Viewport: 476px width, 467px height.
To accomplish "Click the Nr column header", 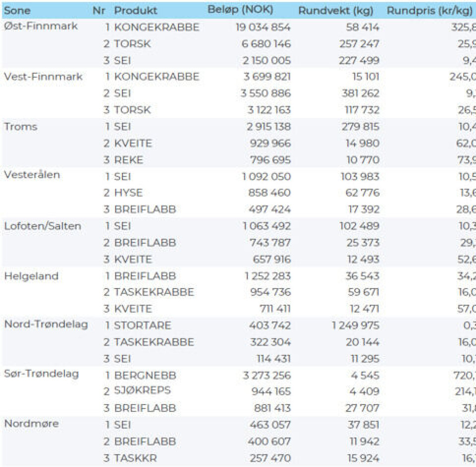I will pos(99,10).
